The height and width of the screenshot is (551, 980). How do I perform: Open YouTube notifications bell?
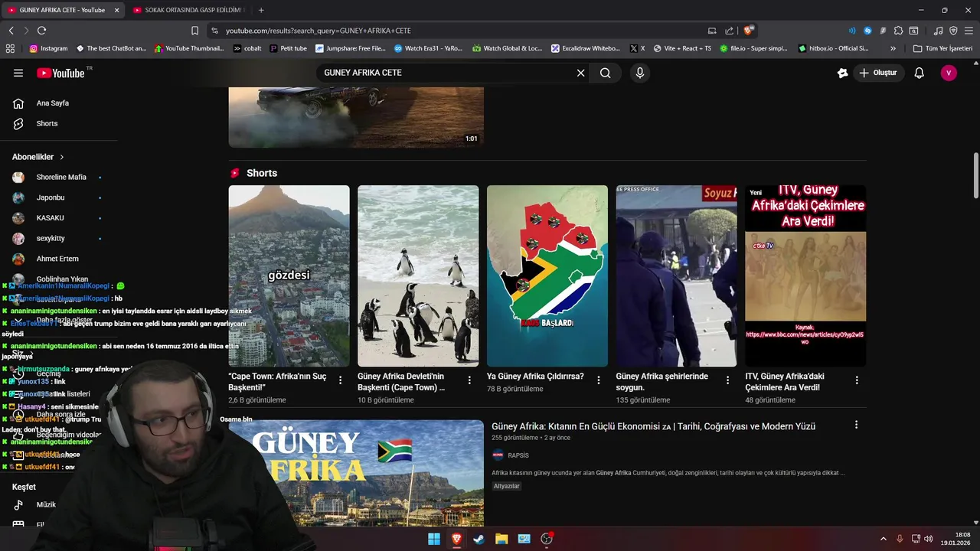coord(920,73)
